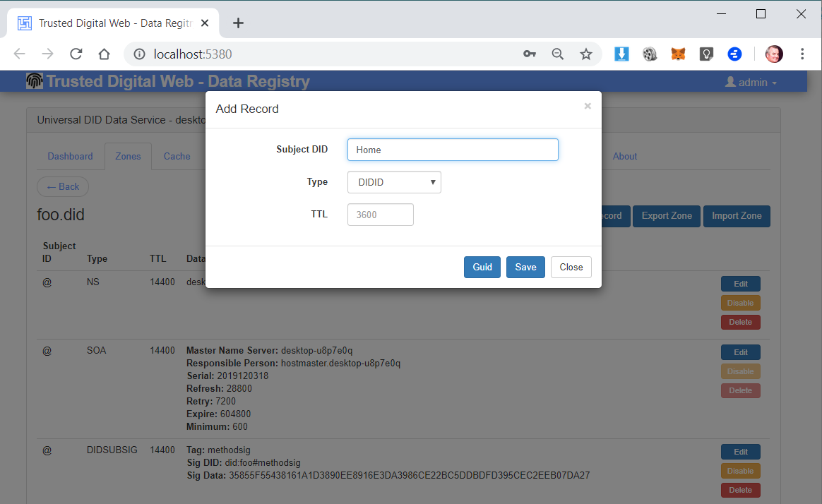This screenshot has height=504, width=822.
Task: Expand the Type dropdown showing DIDID
Action: 394,182
